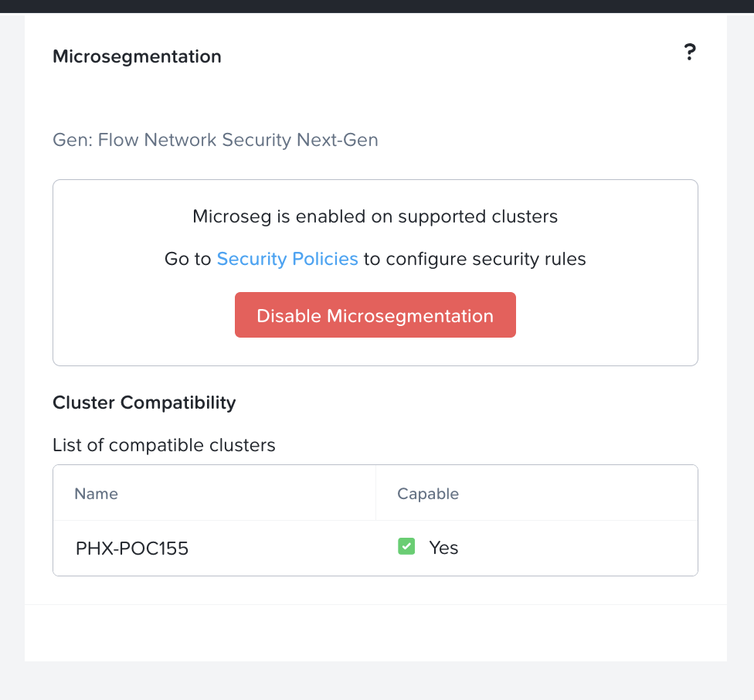Click the Microsegmentation panel title
The image size is (754, 700).
(x=137, y=56)
